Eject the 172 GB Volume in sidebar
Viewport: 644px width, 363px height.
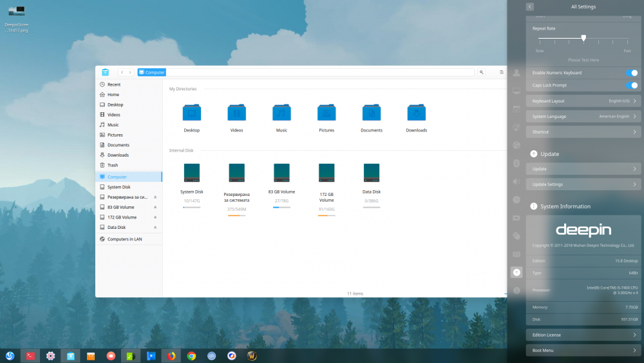click(x=155, y=217)
